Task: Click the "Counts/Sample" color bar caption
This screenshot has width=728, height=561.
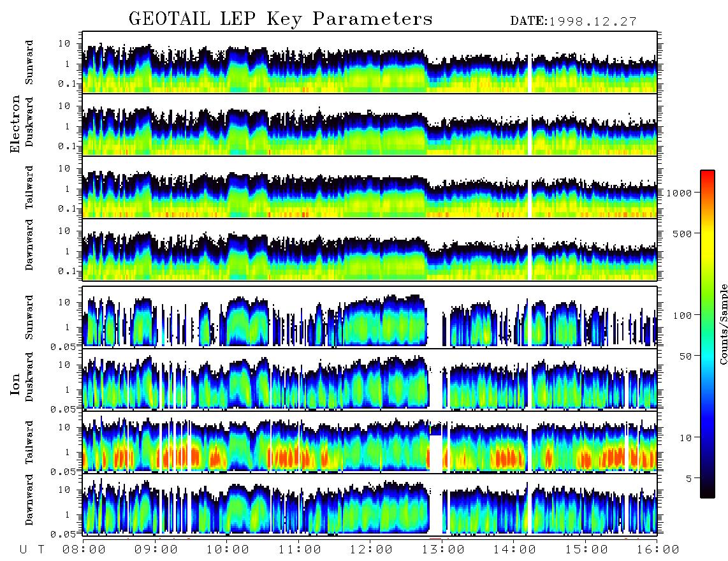Action: point(723,324)
